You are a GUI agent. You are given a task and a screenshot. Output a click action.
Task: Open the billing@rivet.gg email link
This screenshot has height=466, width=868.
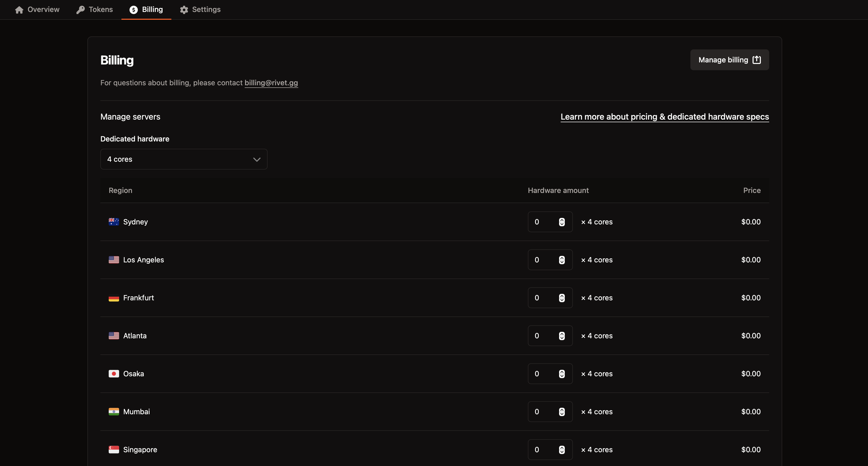(271, 83)
